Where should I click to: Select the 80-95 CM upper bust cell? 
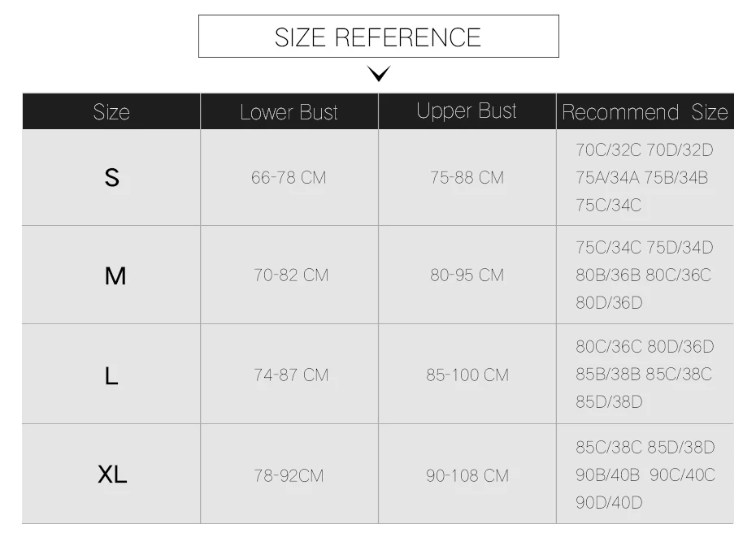coord(467,275)
